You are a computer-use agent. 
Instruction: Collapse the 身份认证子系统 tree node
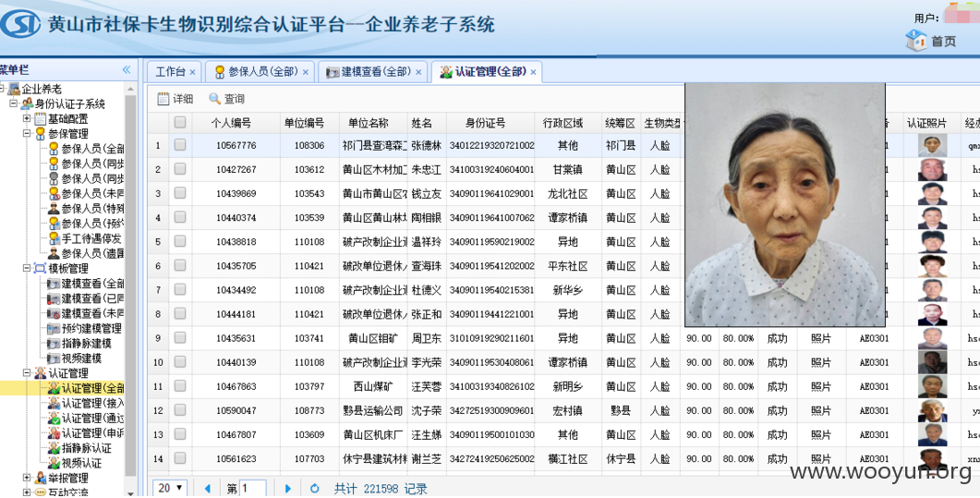[x=13, y=103]
